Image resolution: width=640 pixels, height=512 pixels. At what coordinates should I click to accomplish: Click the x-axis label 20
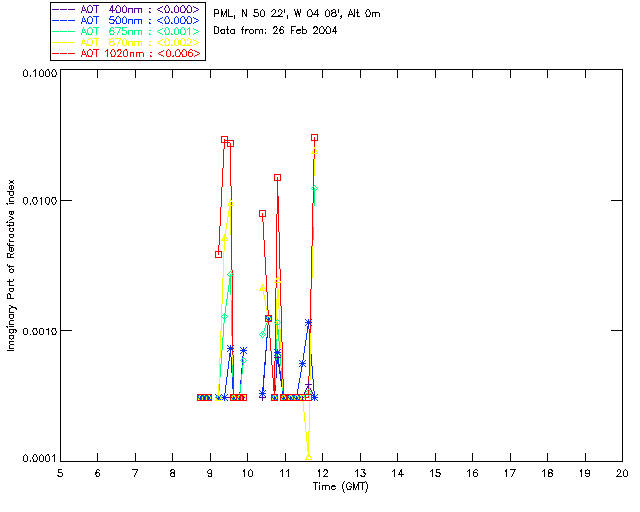622,473
